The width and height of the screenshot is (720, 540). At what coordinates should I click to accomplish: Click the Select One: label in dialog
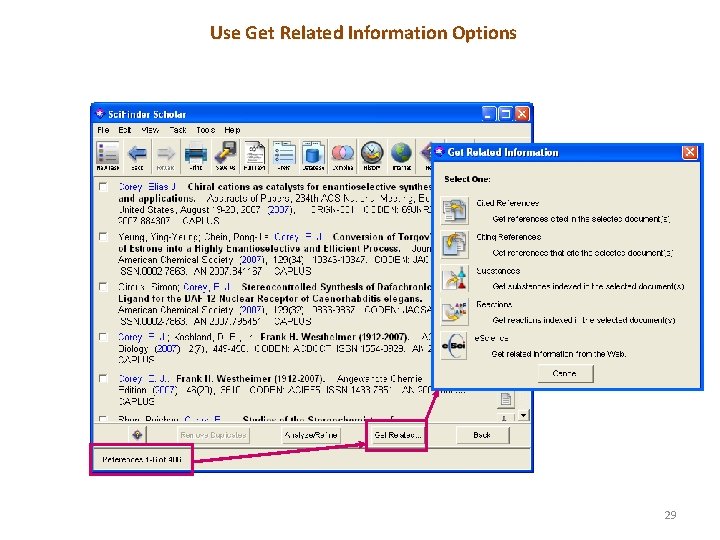pyautogui.click(x=467, y=179)
